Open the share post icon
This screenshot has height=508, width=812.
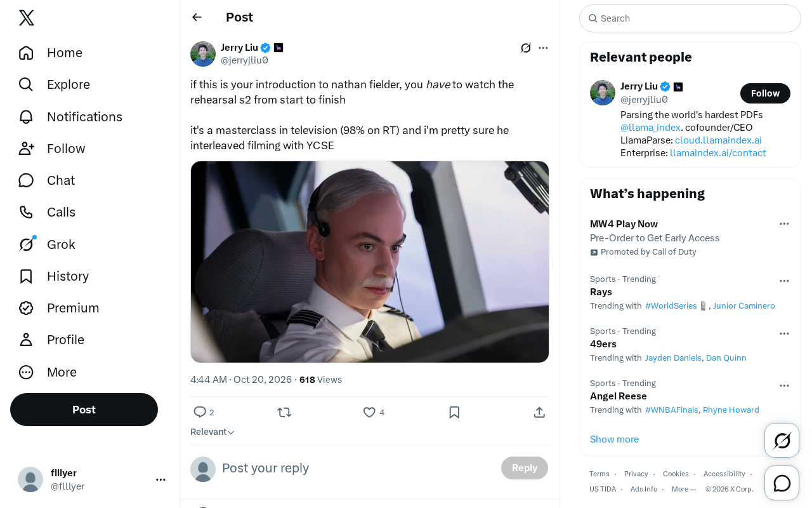539,412
